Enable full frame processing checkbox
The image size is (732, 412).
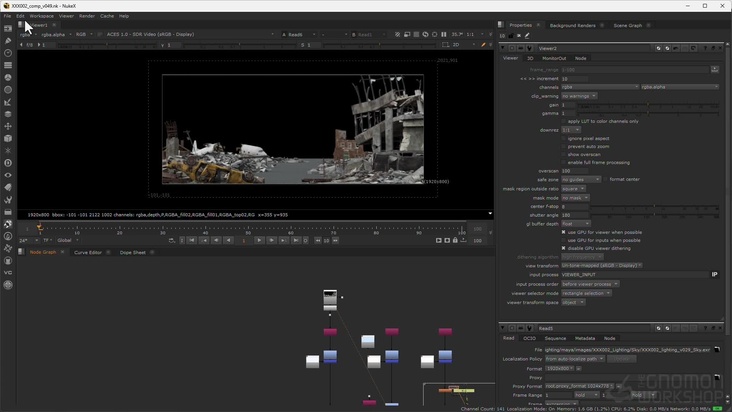563,162
